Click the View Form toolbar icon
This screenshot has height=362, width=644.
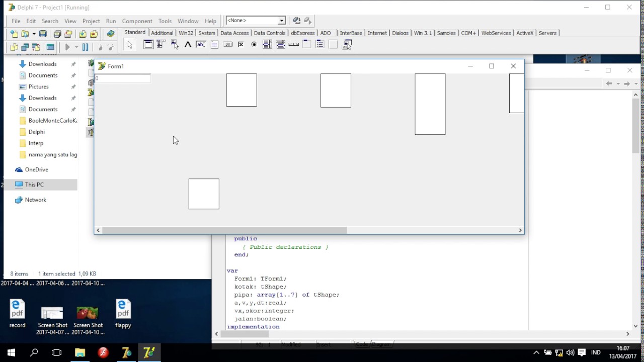pyautogui.click(x=25, y=47)
